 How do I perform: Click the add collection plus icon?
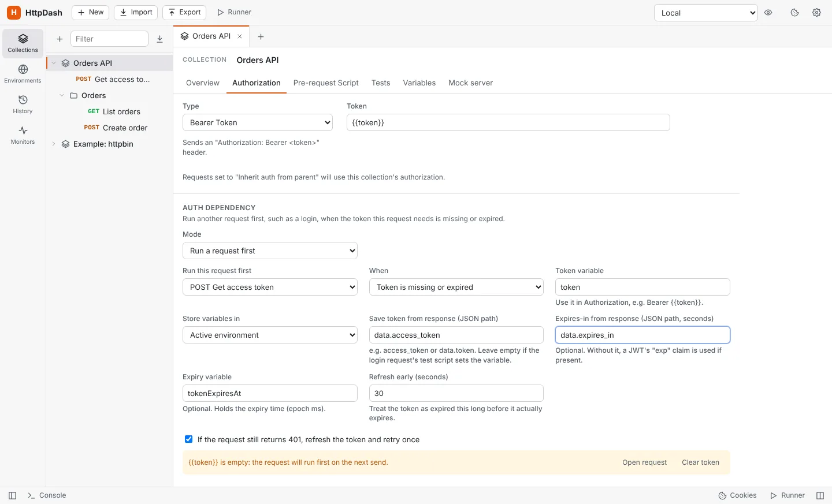[x=60, y=39]
